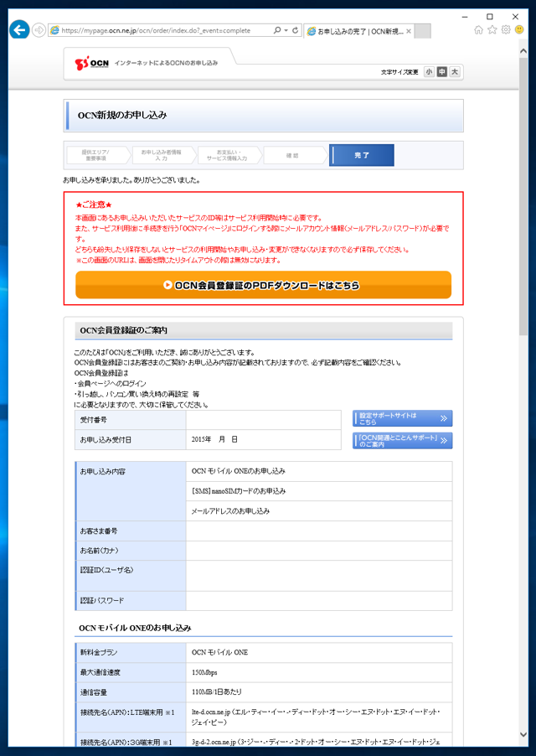This screenshot has height=756, width=536.
Task: Click the 110MB/1日あたり capacity value
Action: click(217, 691)
